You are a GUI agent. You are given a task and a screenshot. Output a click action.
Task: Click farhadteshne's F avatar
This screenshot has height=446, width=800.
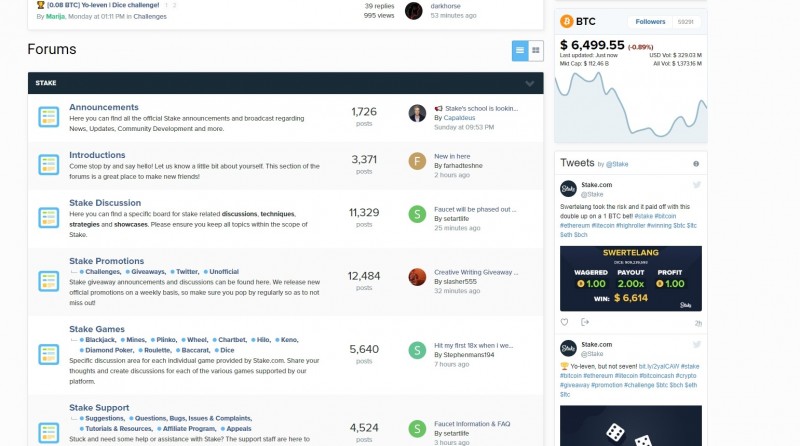[x=417, y=161]
